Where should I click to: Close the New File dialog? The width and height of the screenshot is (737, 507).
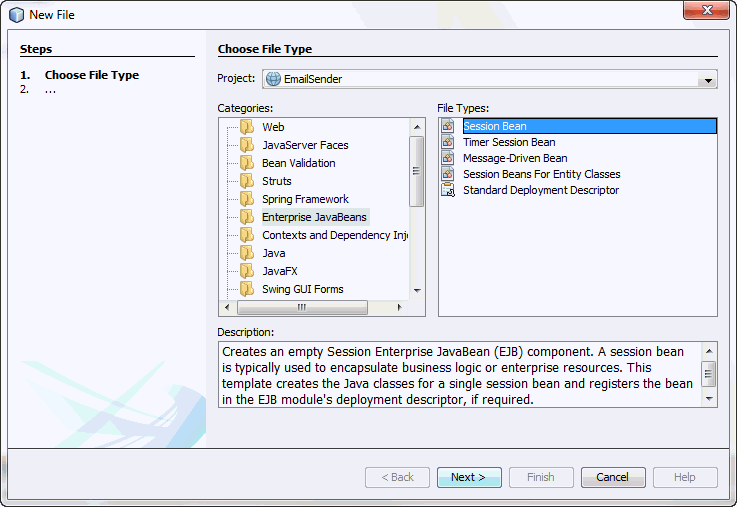pyautogui.click(x=706, y=10)
